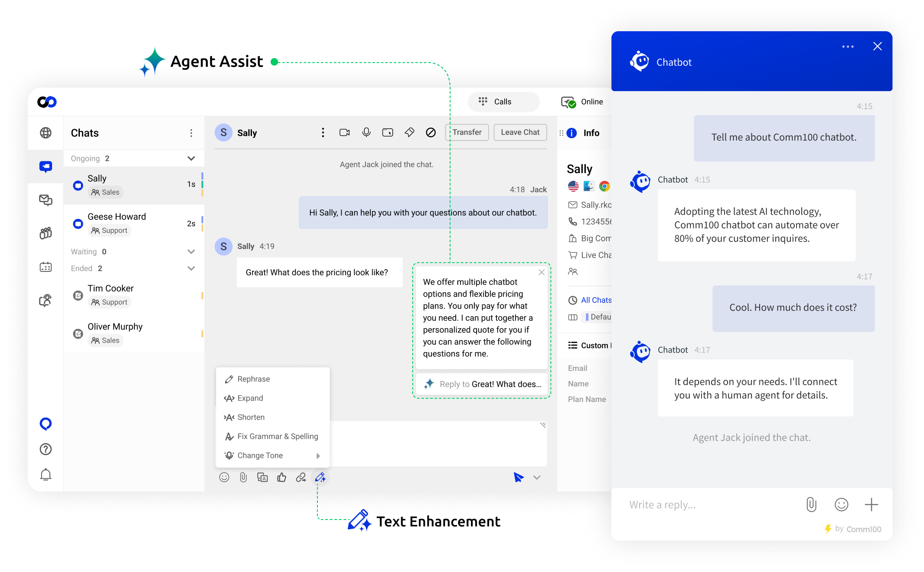The height and width of the screenshot is (572, 924).
Task: Open Oliver Murphy's ended chat
Action: 134,333
